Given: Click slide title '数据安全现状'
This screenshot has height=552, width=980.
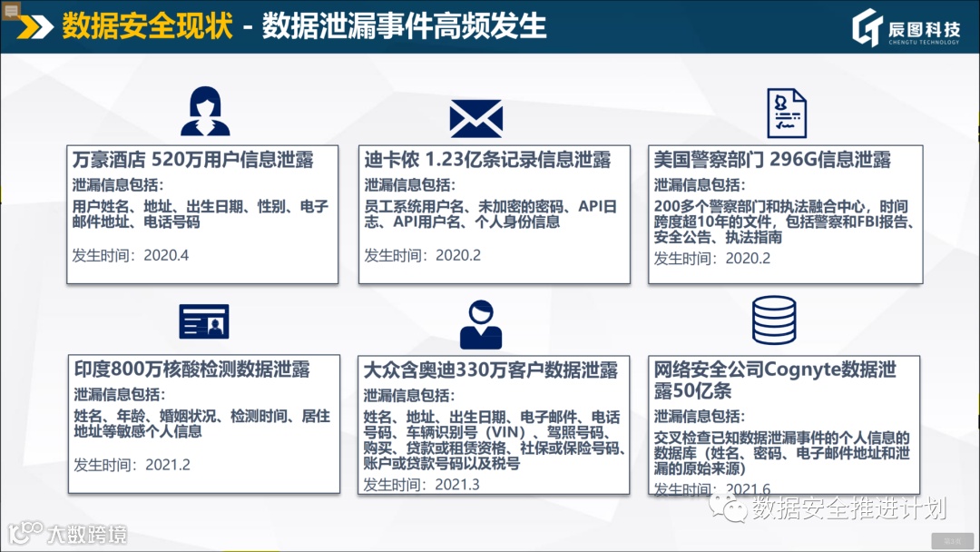Looking at the screenshot, I should click(x=148, y=26).
